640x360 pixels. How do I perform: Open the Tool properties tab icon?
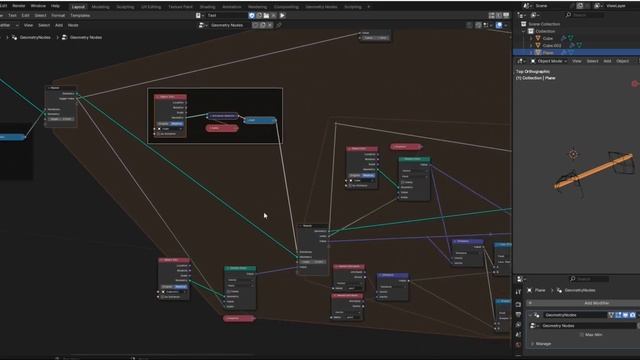tap(518, 292)
